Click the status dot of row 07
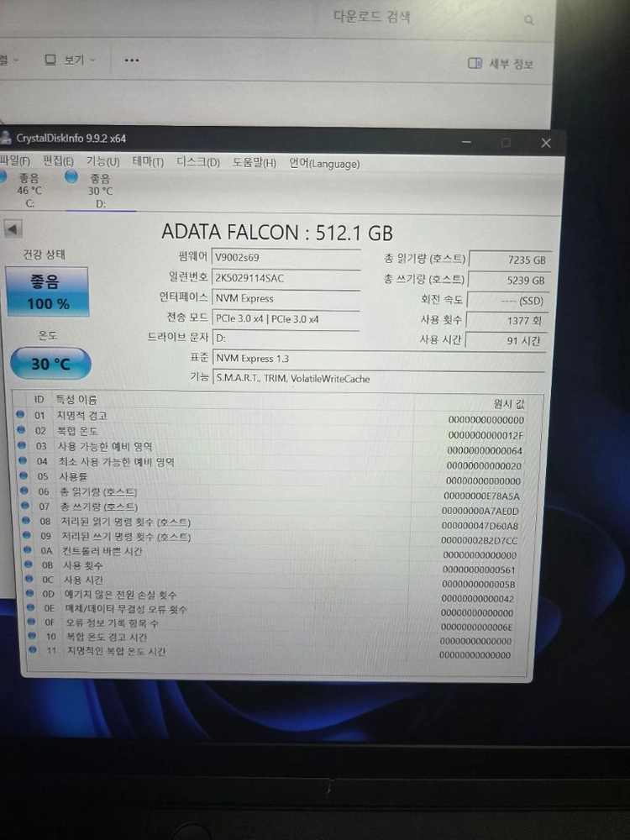Screen dimensions: 630x840 [26, 505]
